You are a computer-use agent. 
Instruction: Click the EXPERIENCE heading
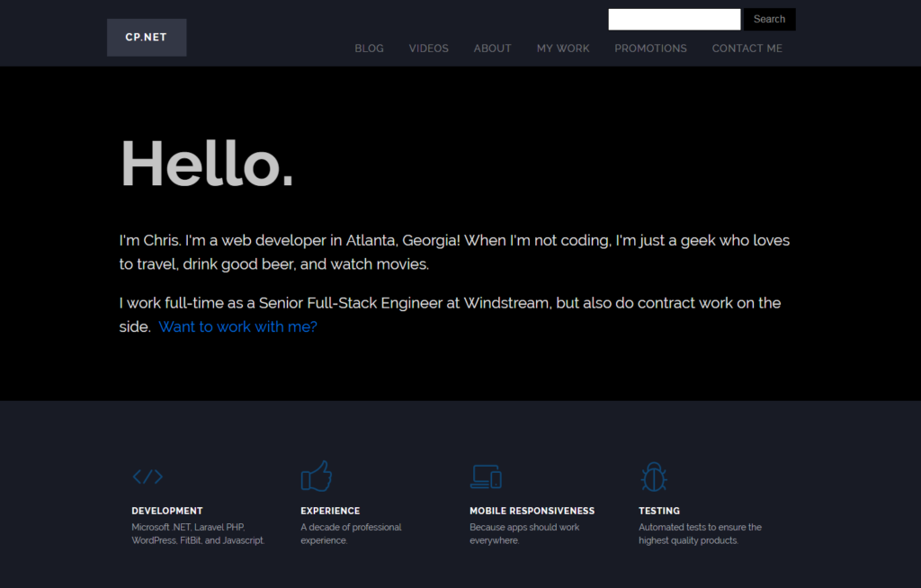coord(329,510)
